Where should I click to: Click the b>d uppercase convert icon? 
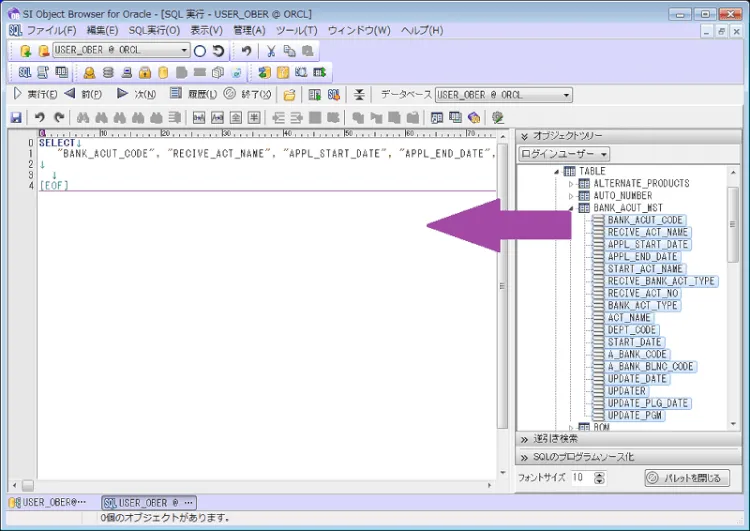(x=199, y=118)
